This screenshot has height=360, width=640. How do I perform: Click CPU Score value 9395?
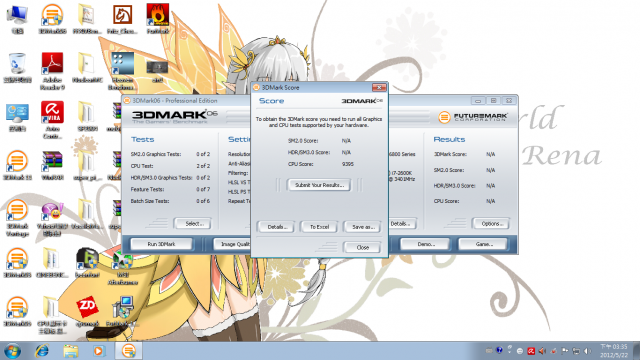347,164
